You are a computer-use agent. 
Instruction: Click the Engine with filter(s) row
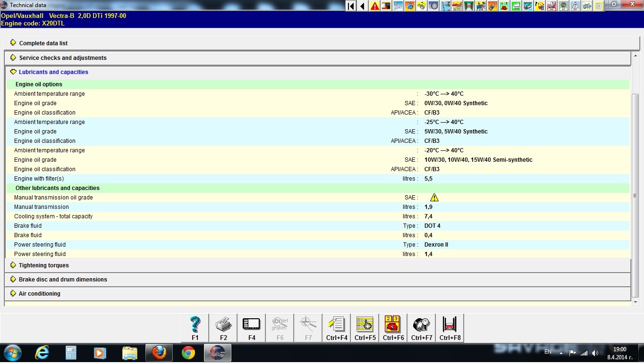coord(317,179)
